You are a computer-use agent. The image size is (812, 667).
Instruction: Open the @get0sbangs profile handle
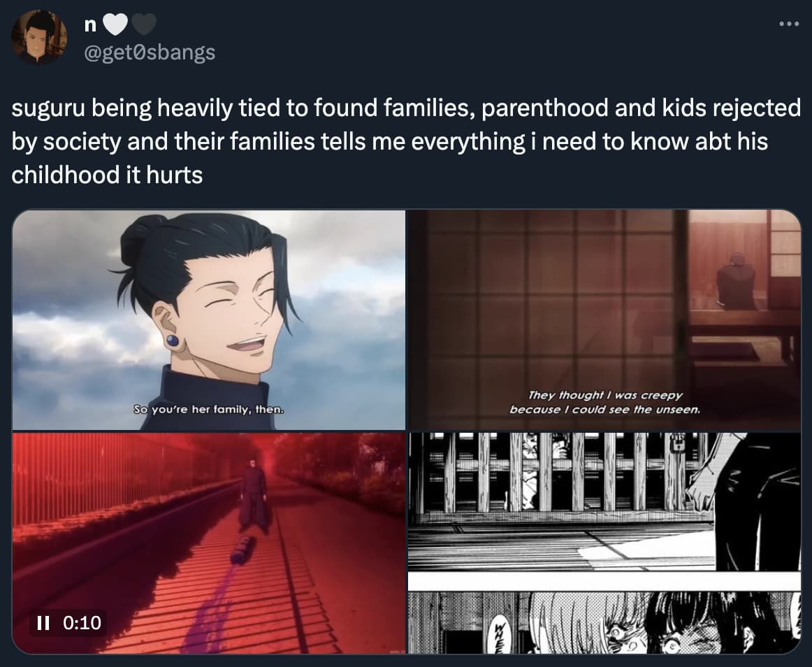149,52
